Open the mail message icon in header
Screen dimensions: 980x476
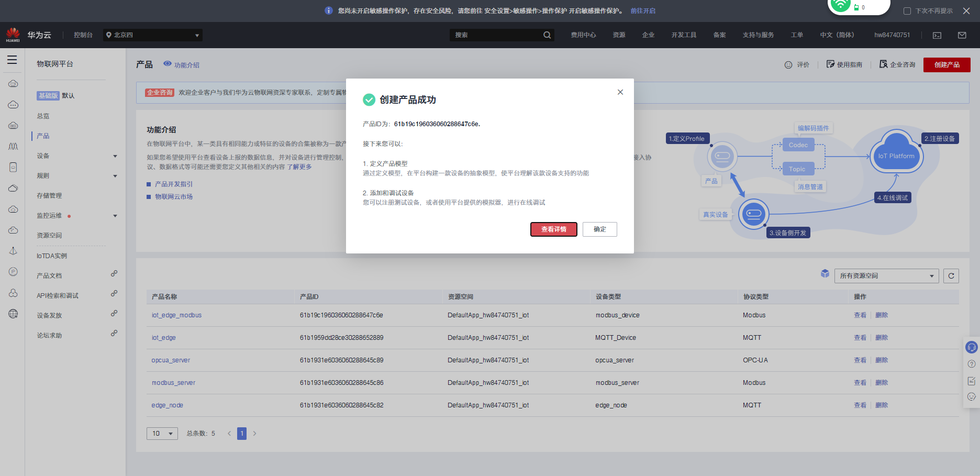pos(962,35)
